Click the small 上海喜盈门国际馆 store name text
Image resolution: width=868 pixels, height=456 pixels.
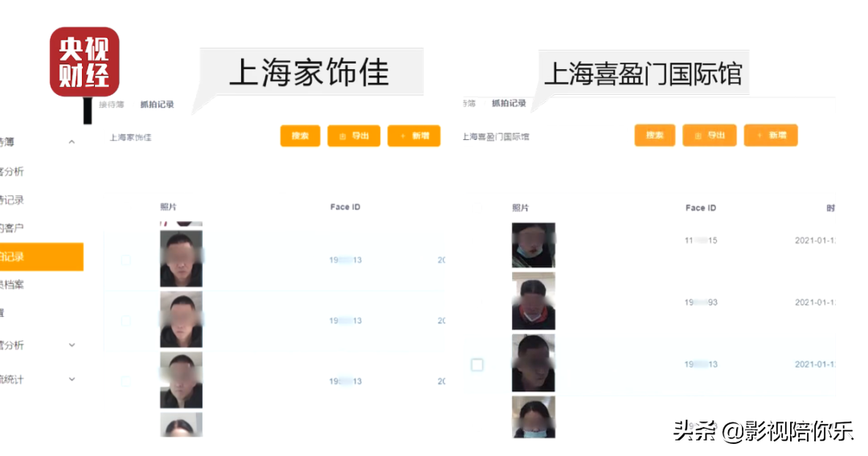click(x=496, y=136)
